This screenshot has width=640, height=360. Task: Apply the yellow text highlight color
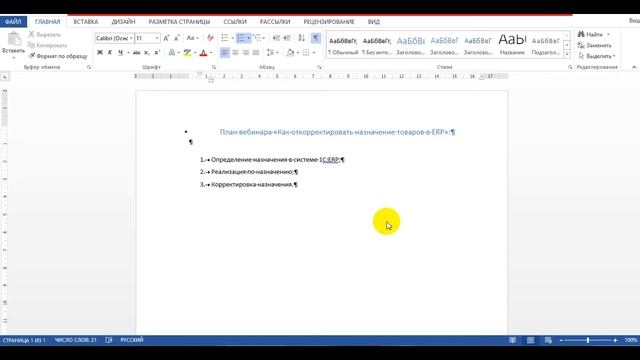point(187,53)
